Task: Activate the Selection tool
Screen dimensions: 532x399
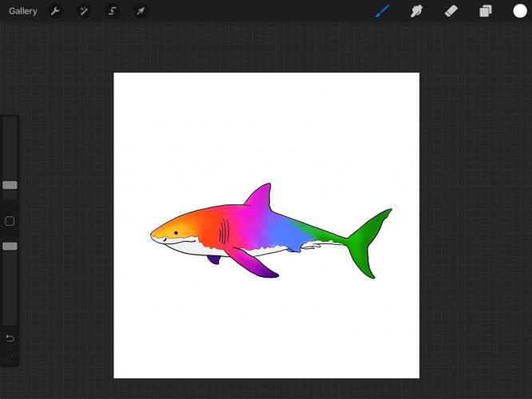Action: tap(112, 11)
